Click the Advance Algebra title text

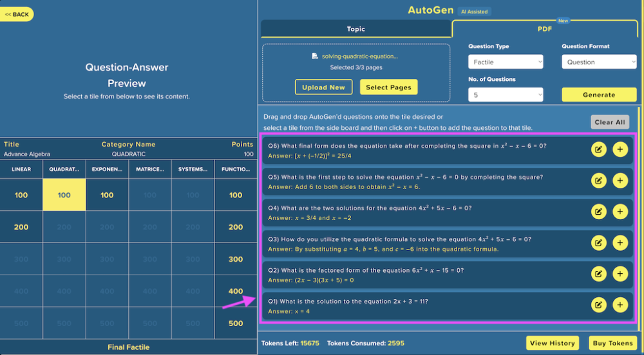click(27, 154)
